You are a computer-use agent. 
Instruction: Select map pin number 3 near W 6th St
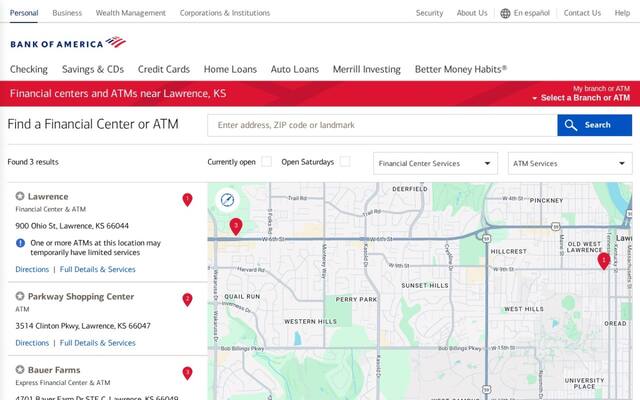(x=236, y=227)
